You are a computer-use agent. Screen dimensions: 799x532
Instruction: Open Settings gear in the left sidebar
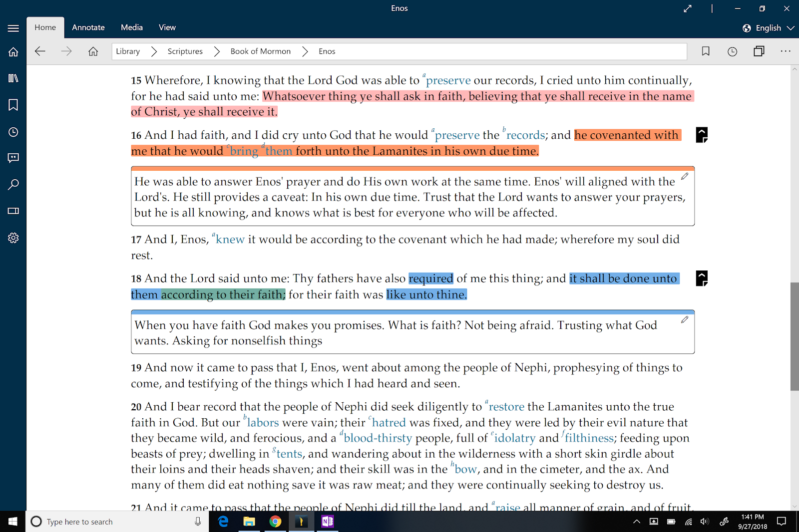[x=13, y=238]
